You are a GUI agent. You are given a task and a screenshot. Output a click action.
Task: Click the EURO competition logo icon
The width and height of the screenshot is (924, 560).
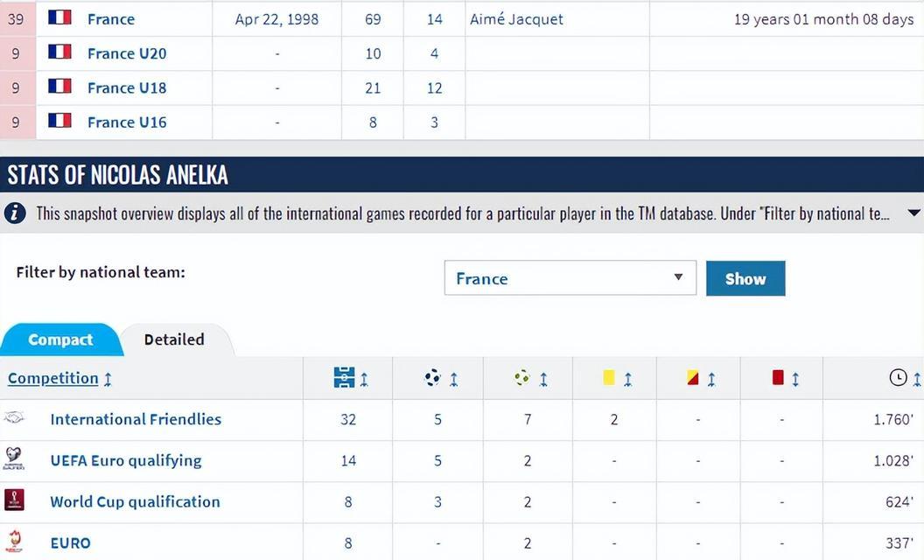[x=14, y=541]
